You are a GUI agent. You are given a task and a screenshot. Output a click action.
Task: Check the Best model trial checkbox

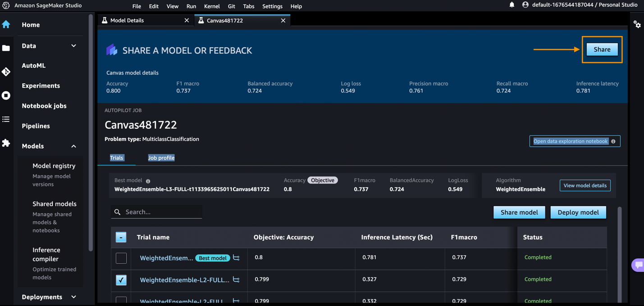pos(121,258)
